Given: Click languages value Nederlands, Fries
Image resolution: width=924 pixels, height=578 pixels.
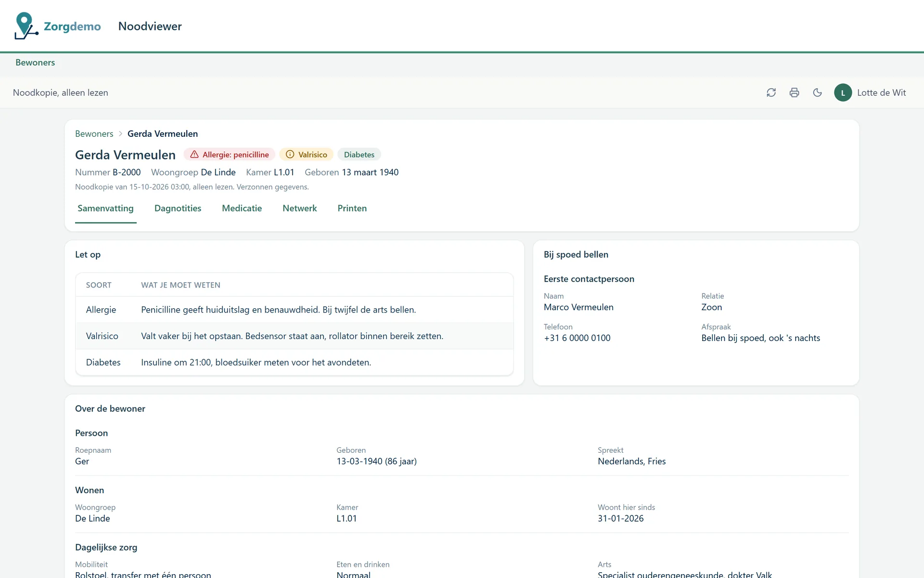Looking at the screenshot, I should pyautogui.click(x=631, y=461).
